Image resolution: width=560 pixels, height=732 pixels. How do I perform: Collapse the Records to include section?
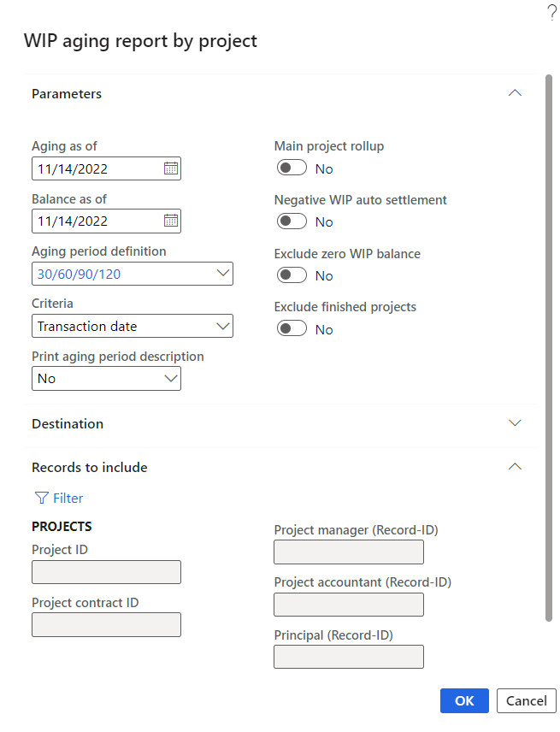pyautogui.click(x=515, y=467)
